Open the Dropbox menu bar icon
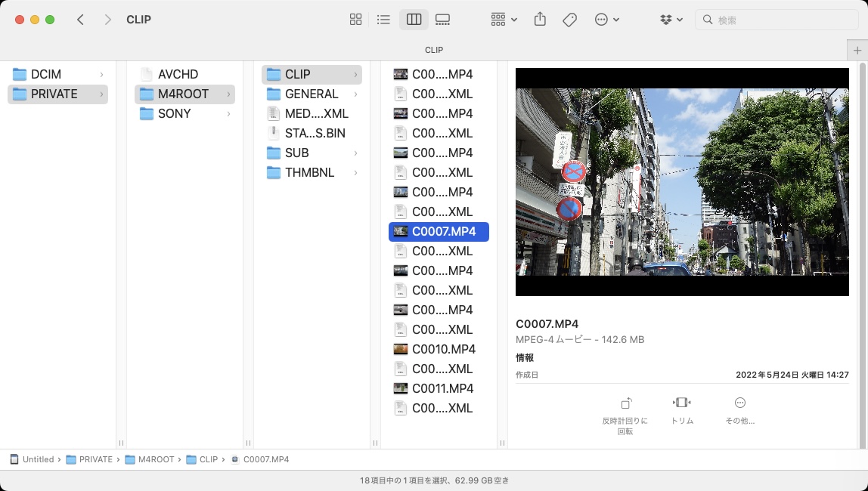The image size is (868, 491). click(x=668, y=20)
